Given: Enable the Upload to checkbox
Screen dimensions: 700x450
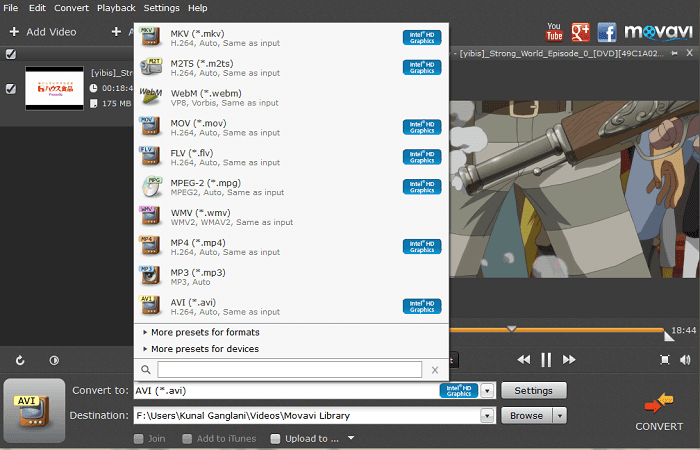Looking at the screenshot, I should coord(275,439).
